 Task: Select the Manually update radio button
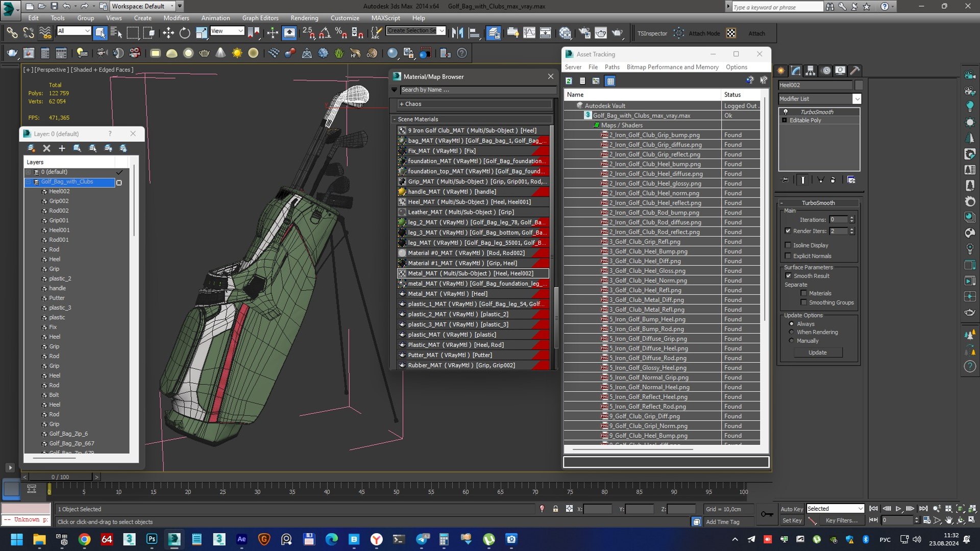[792, 341]
